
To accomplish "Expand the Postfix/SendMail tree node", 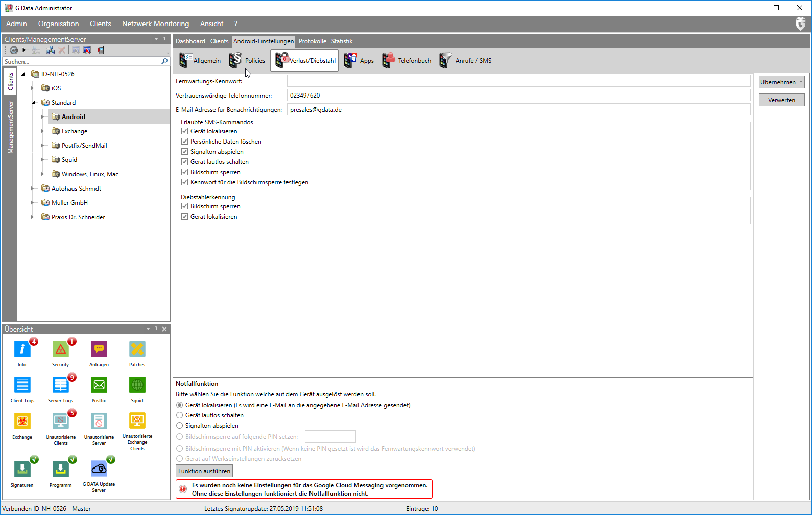I will click(42, 146).
